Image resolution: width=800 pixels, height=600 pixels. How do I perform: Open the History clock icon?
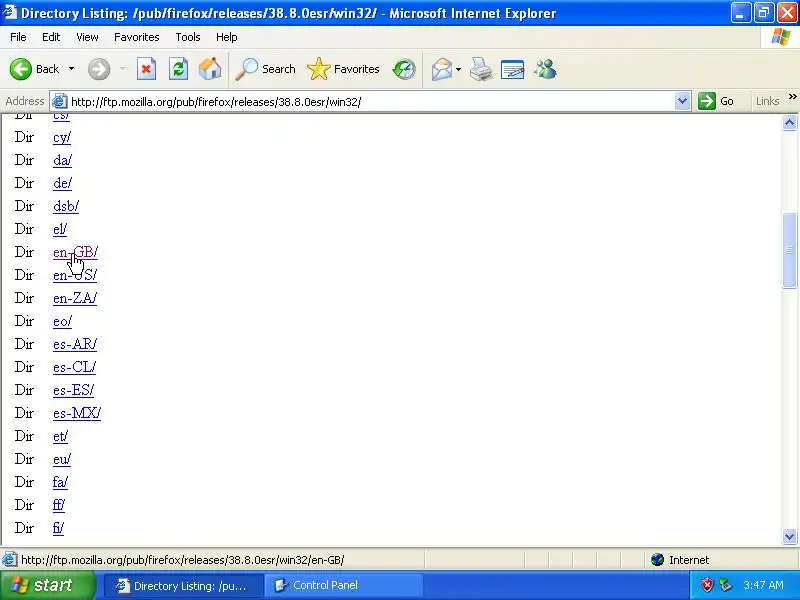404,69
